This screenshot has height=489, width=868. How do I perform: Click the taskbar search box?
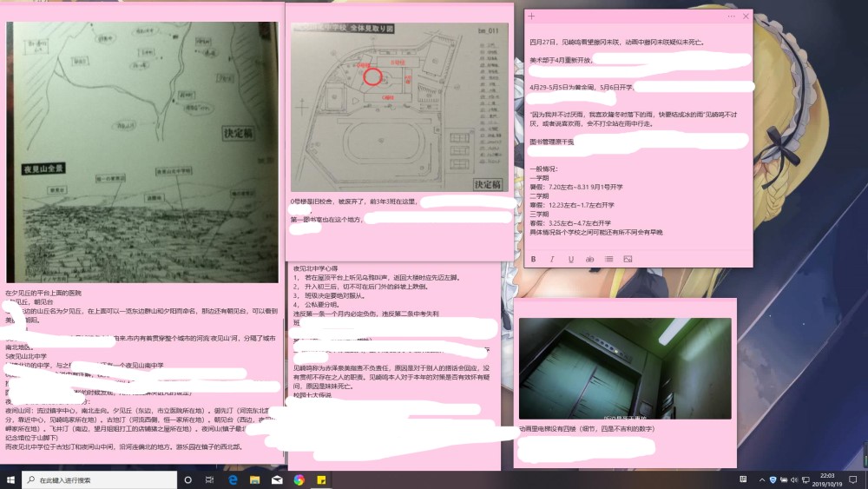click(x=100, y=479)
